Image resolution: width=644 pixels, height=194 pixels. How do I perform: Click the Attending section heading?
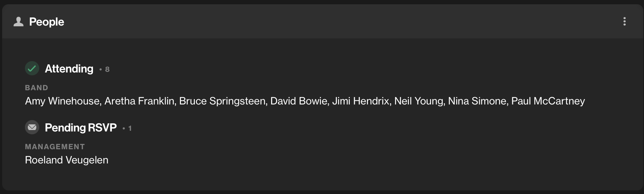pyautogui.click(x=69, y=69)
